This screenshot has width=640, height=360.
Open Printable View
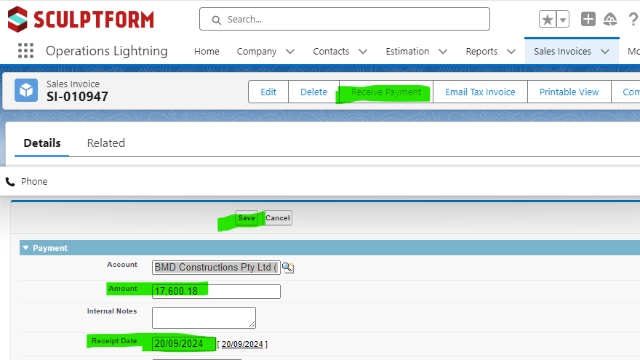pos(569,92)
